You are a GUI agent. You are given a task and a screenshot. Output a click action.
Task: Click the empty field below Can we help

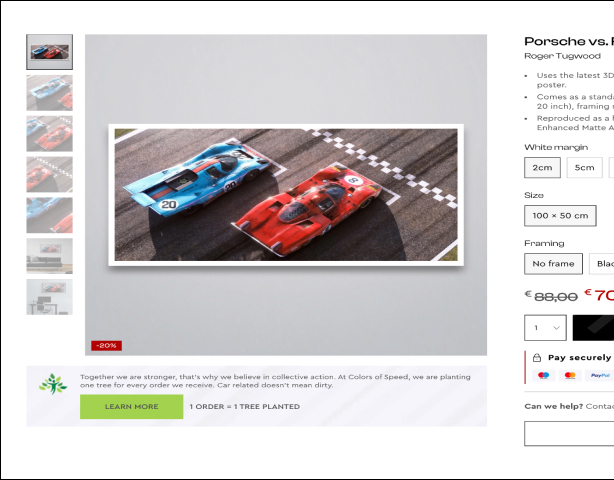coord(569,433)
